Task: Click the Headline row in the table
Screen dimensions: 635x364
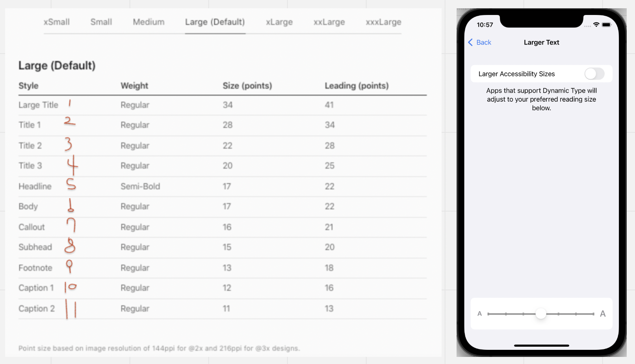Action: click(x=223, y=186)
